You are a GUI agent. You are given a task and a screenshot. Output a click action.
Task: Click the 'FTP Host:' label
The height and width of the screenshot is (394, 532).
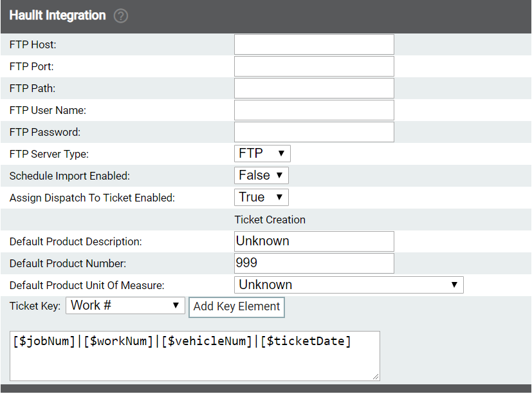[33, 45]
